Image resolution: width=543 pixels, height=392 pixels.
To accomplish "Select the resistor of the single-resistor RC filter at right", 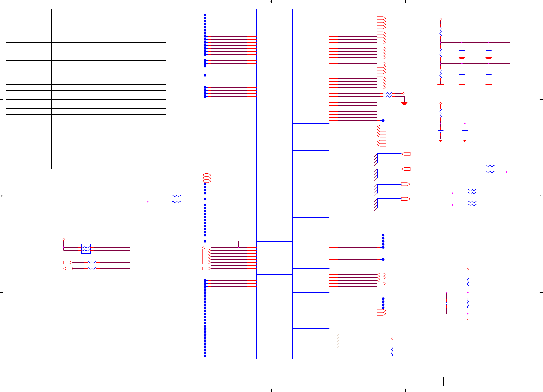I will (441, 113).
